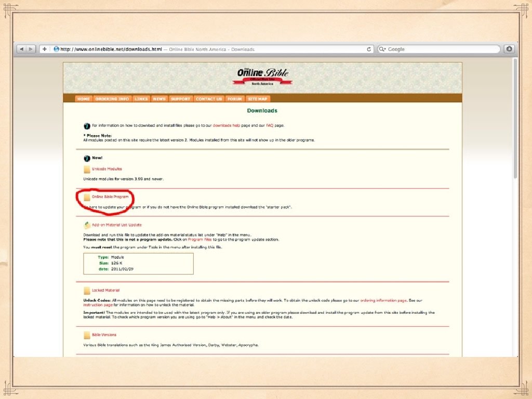Click the browser forward arrow button
Viewport: 532px width, 399px height.
(31, 49)
